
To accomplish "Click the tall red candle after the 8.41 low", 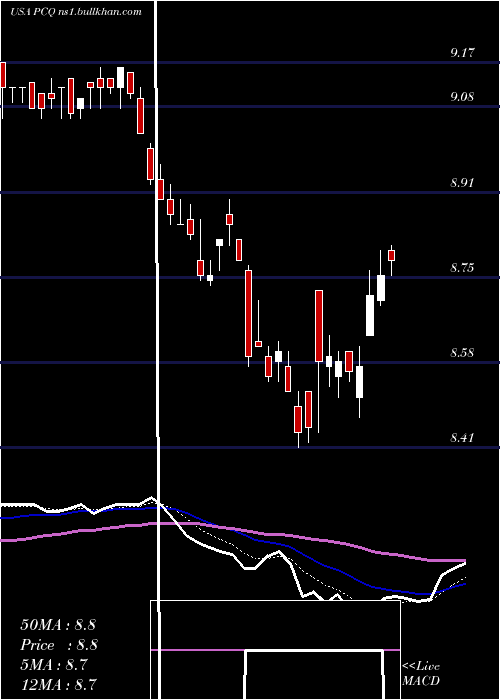I will point(319,326).
